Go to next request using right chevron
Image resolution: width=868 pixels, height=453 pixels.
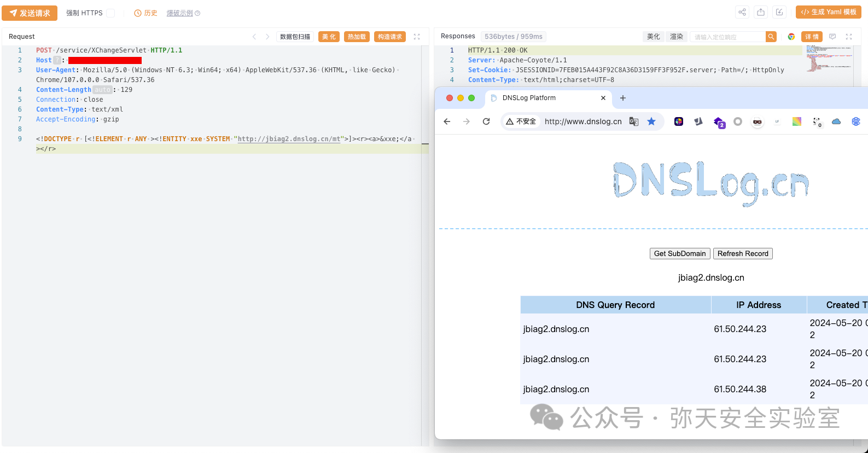[267, 37]
